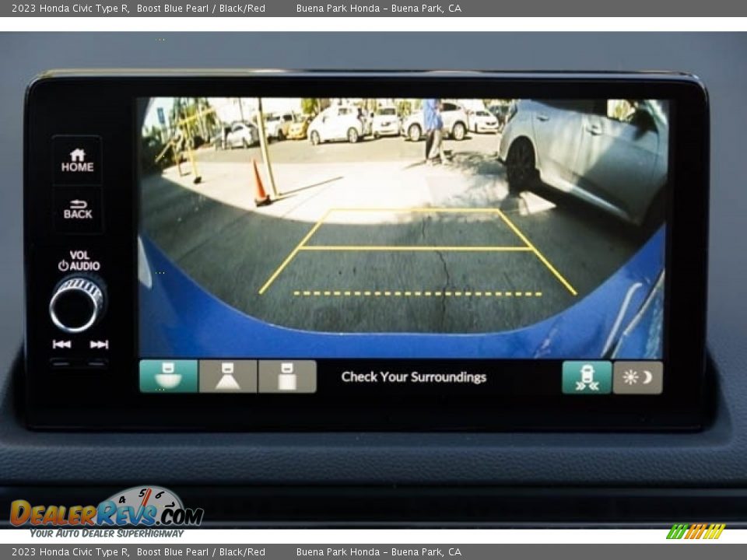
Task: Toggle the parking sensor/cross traffic icon
Action: 587,377
